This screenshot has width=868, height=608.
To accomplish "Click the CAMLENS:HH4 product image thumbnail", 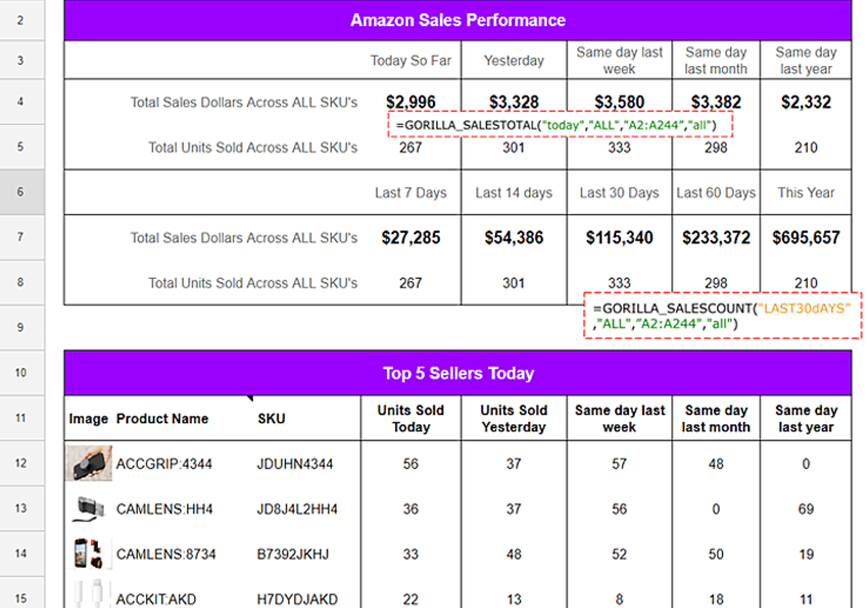I will tap(88, 509).
